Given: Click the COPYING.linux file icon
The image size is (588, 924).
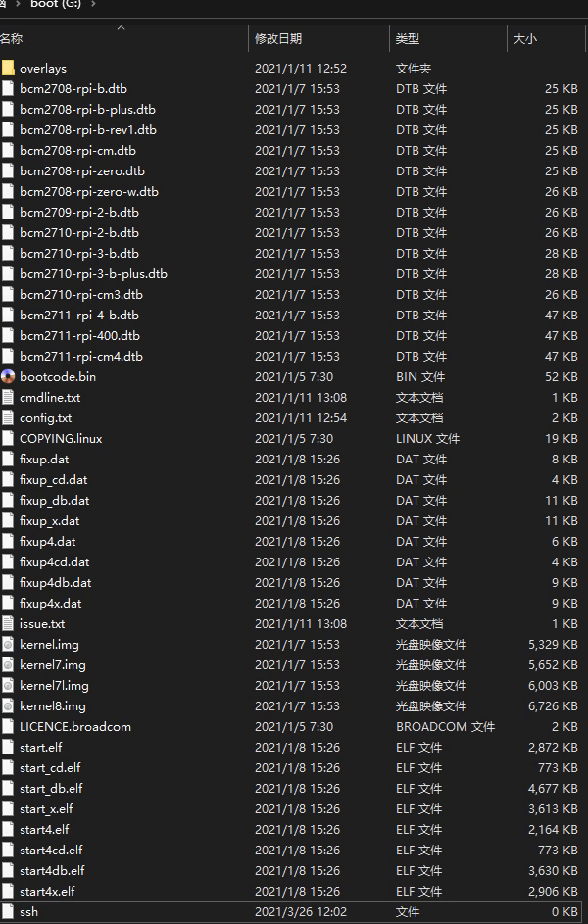Looking at the screenshot, I should (x=8, y=439).
